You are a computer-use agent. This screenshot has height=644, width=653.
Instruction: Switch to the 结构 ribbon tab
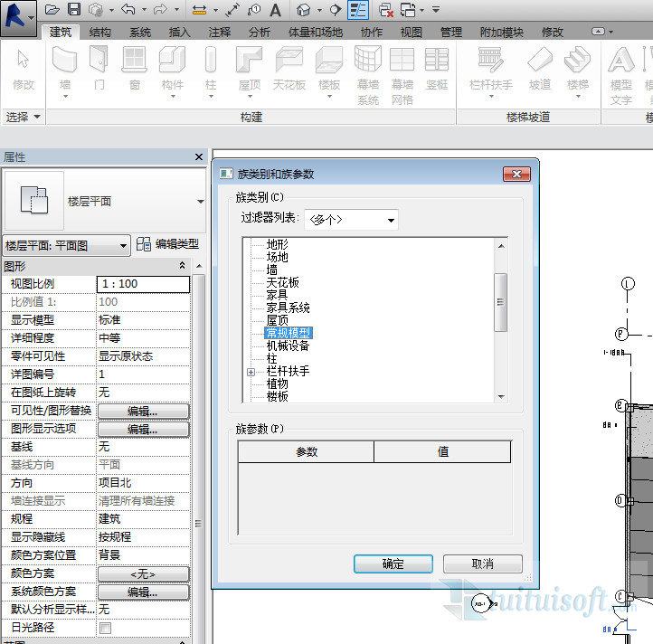click(x=99, y=33)
